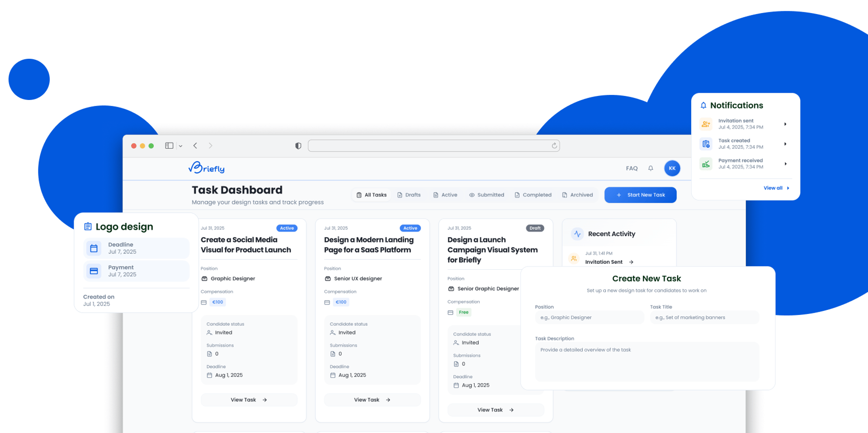Switch to the Active tab
This screenshot has height=433, width=868.
[x=445, y=195]
